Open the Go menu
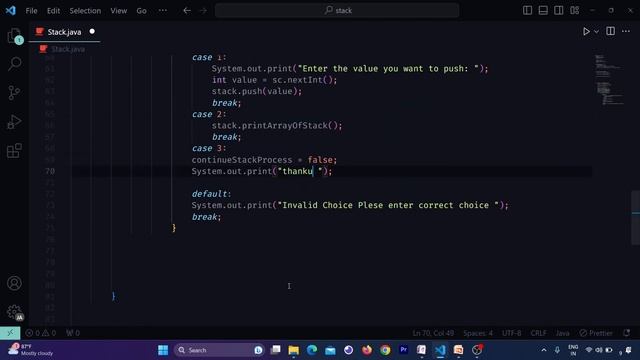The height and width of the screenshot is (360, 640). click(141, 11)
